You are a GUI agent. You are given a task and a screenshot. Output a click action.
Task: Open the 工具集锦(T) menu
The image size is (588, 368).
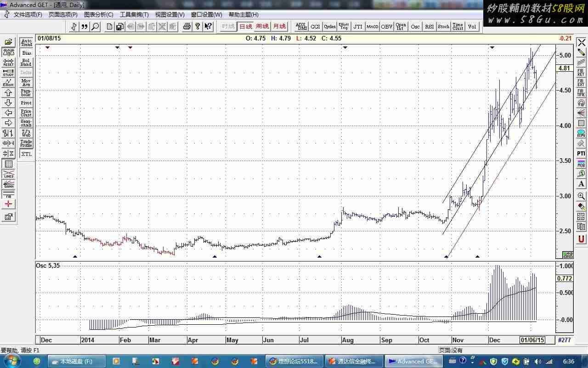click(x=134, y=15)
